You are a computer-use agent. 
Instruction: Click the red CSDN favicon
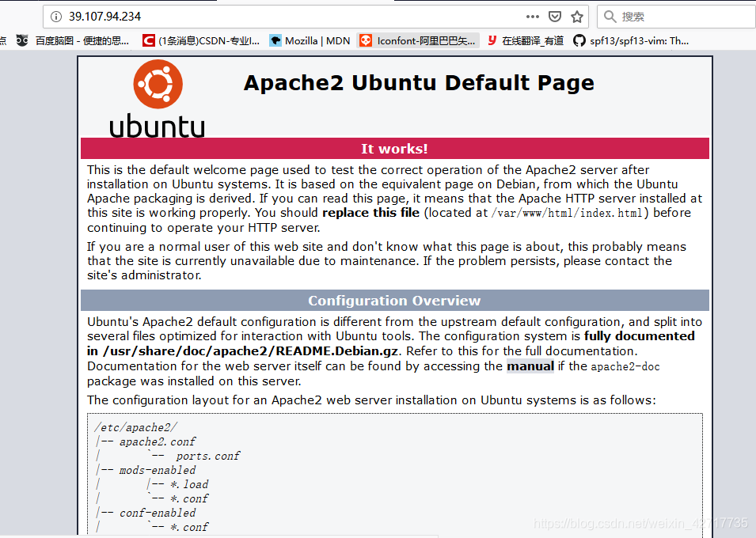click(x=149, y=41)
